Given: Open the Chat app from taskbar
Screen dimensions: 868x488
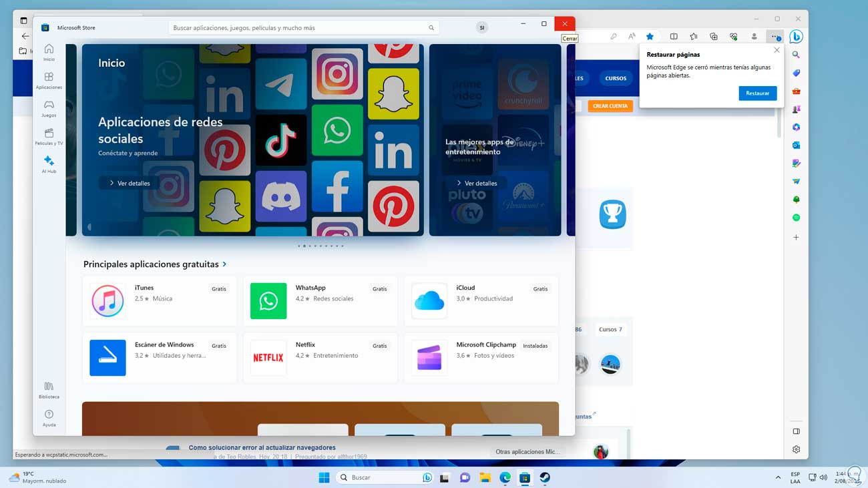Looking at the screenshot, I should [x=465, y=477].
